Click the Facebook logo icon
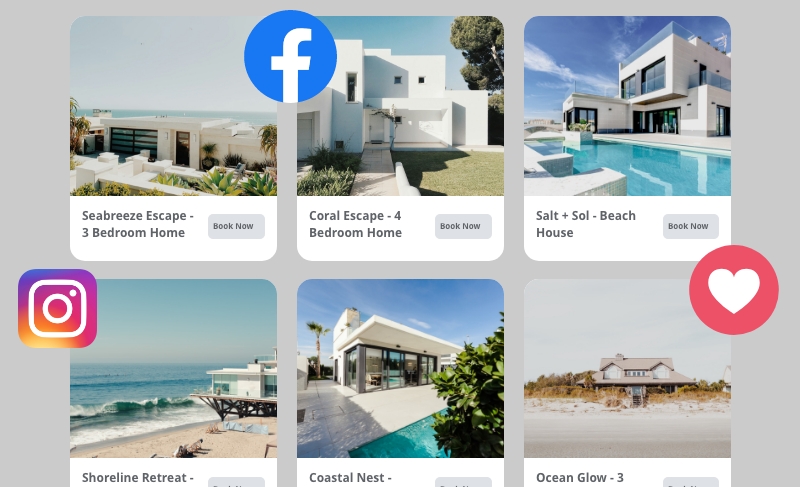The height and width of the screenshot is (487, 800). point(290,56)
